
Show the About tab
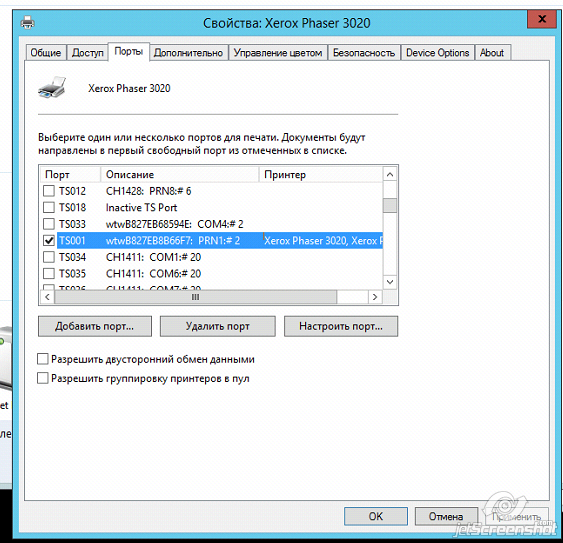click(x=492, y=53)
